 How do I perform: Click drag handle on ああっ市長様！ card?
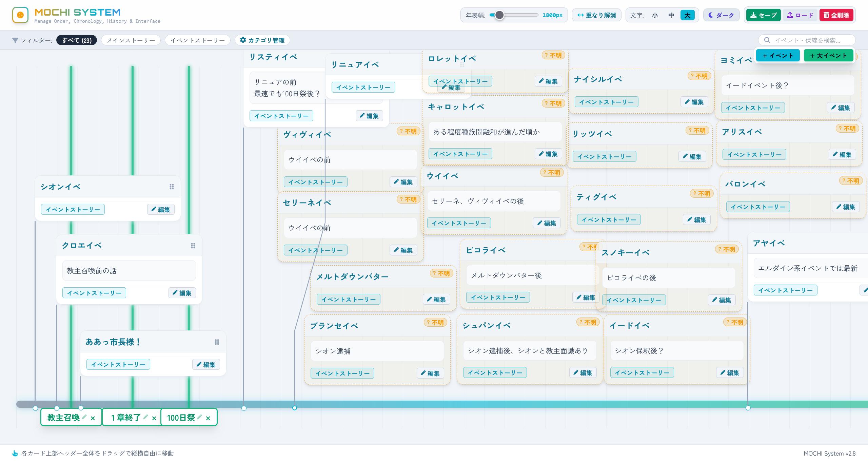pos(217,342)
